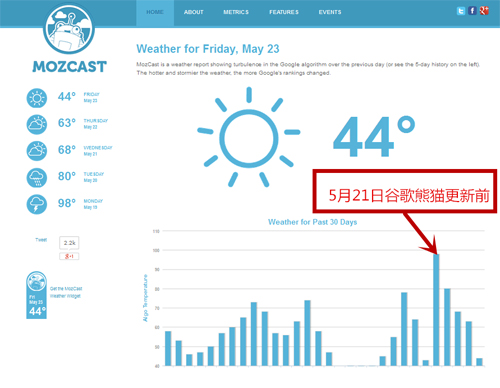Click the partly cloudy icon for Thursday
The image size is (500, 388).
[37, 124]
